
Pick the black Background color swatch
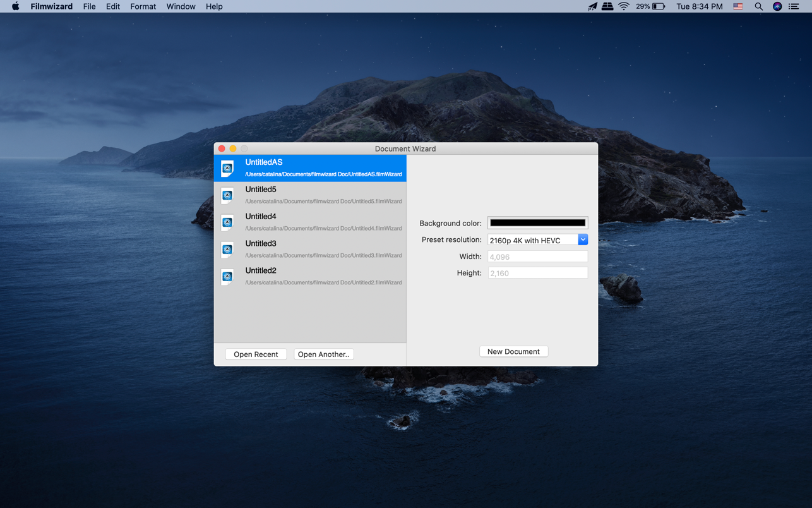(537, 223)
